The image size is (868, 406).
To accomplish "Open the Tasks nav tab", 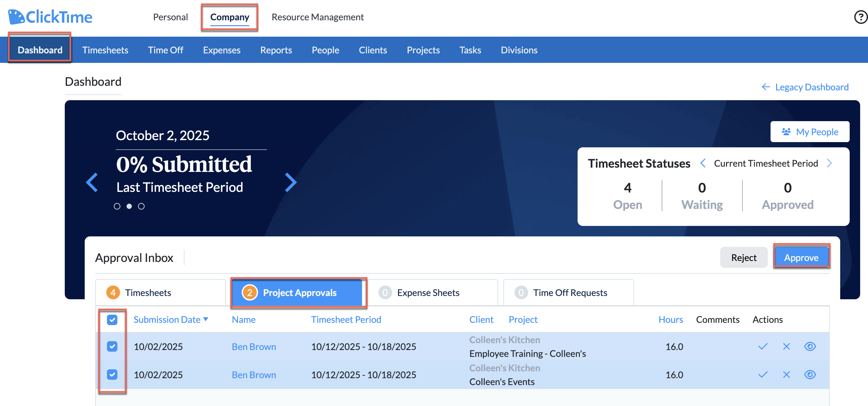I will coord(470,50).
